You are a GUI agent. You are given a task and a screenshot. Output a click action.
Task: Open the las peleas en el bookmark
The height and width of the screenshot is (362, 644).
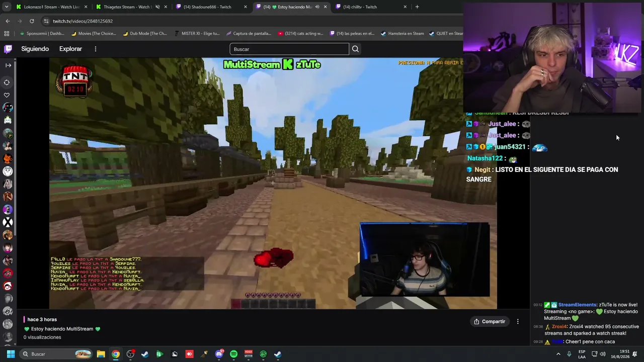[x=352, y=34]
